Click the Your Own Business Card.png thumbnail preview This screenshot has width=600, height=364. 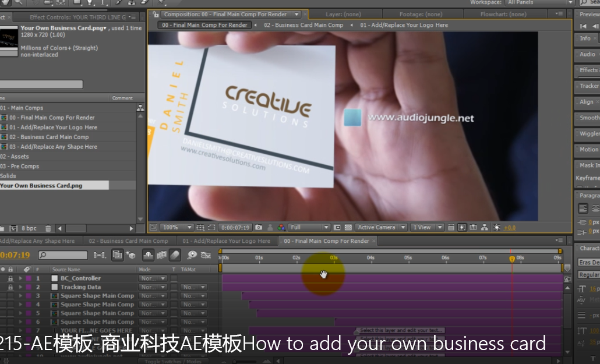coord(9,41)
